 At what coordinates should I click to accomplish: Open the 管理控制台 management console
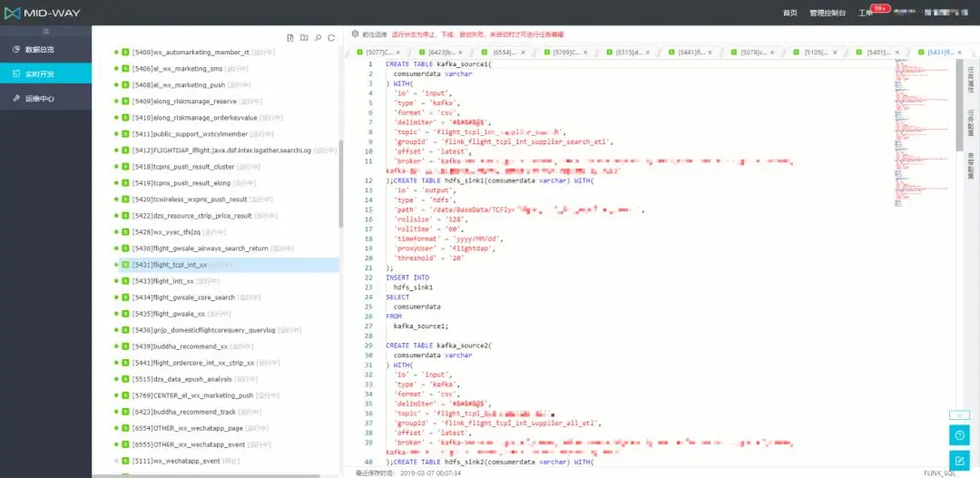click(828, 13)
